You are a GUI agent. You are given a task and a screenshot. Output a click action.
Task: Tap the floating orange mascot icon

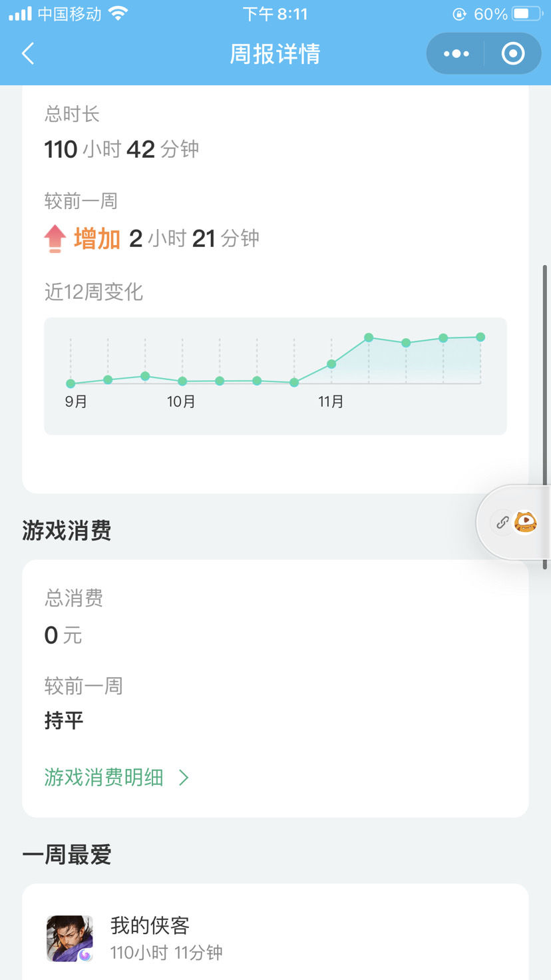tap(526, 521)
